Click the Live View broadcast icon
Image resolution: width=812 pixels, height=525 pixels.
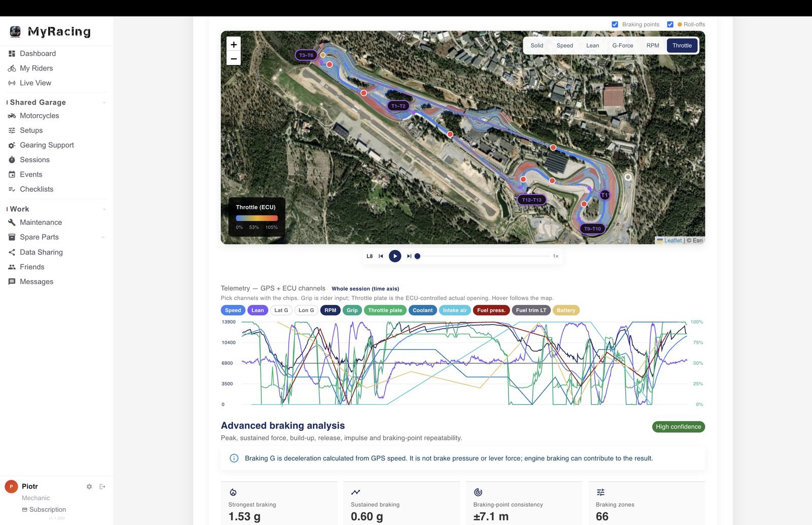[x=12, y=83]
